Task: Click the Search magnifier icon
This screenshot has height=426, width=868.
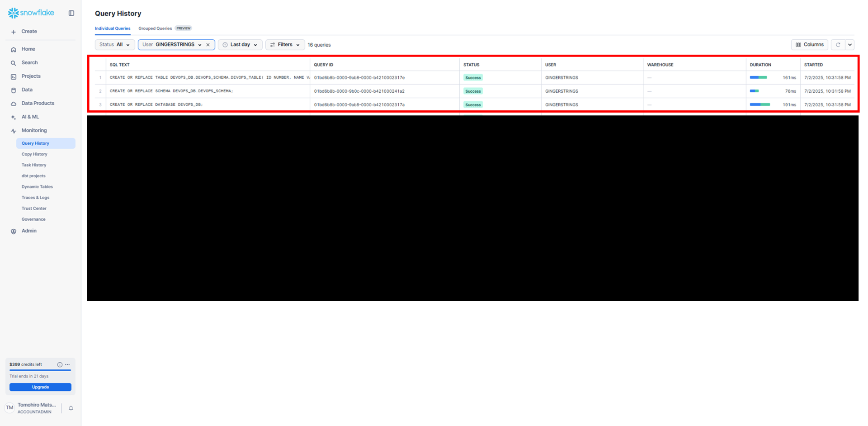Action: [14, 63]
